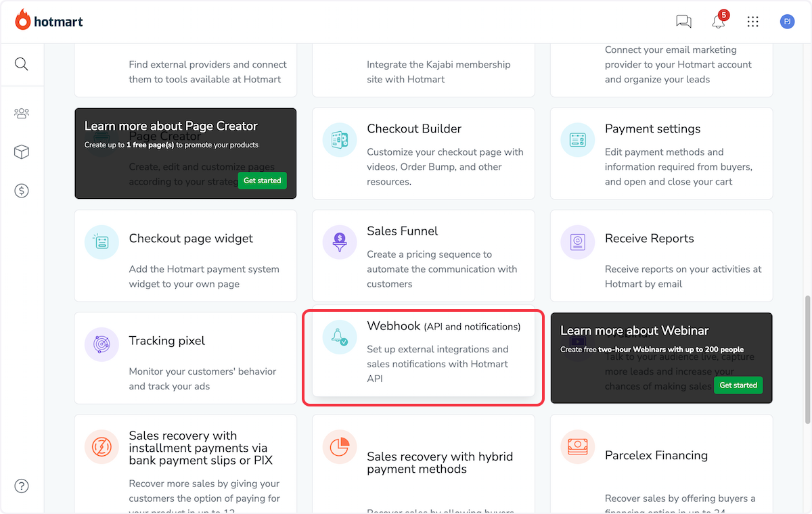Open Sales recovery with installment payments title
Screen dimensions: 812x514
click(x=201, y=448)
